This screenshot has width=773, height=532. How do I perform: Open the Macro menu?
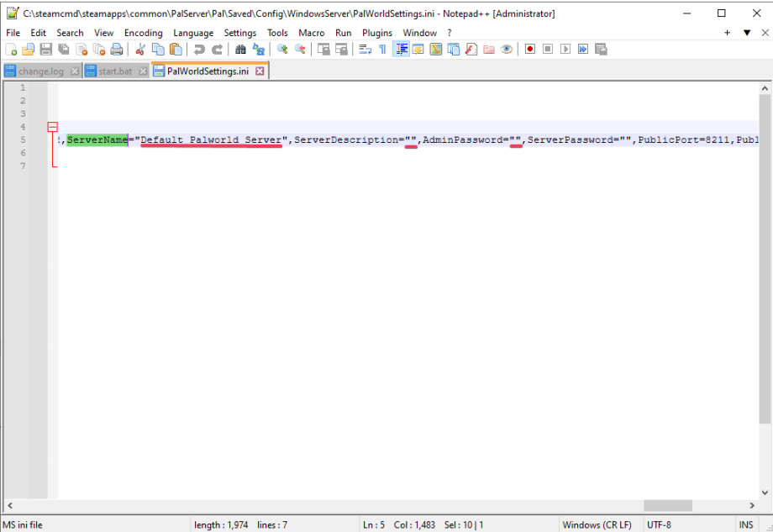pyautogui.click(x=311, y=33)
